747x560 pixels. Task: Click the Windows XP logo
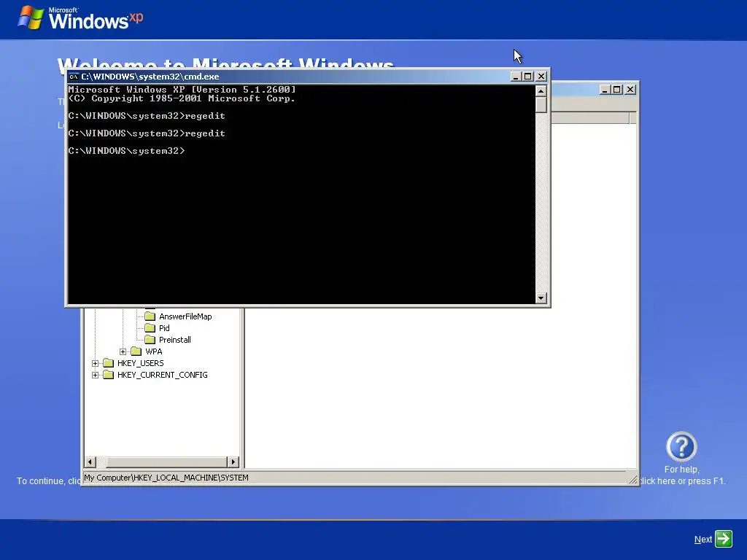point(80,18)
